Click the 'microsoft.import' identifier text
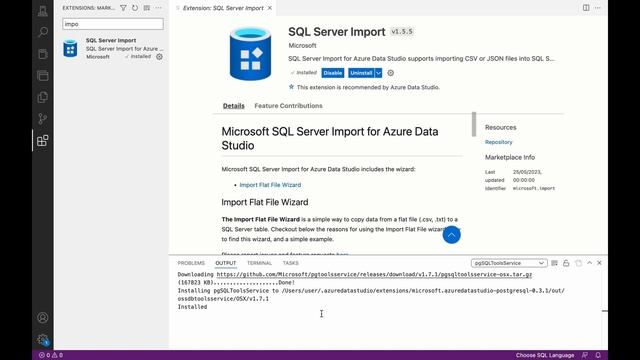This screenshot has height=360, width=640. 533,188
